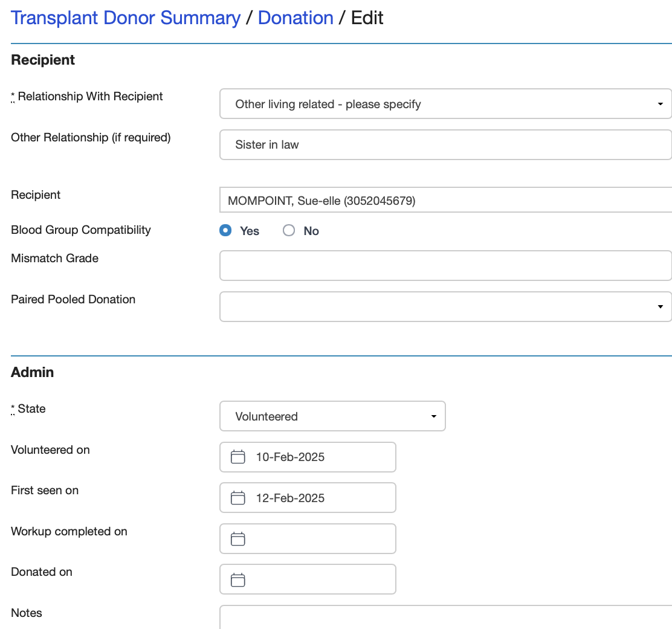672x629 pixels.
Task: Open the calendar picker for Workup completed on
Action: click(237, 538)
